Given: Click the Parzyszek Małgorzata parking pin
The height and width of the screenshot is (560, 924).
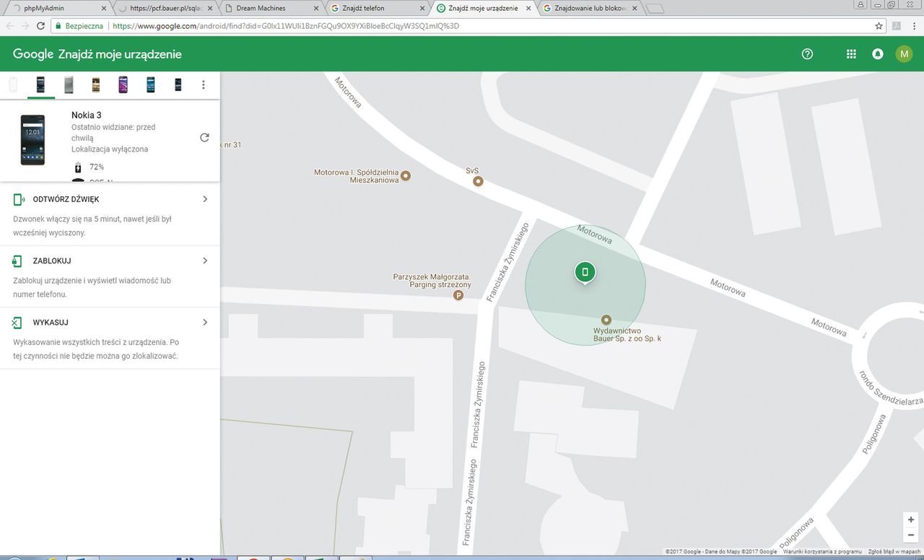Looking at the screenshot, I should [x=458, y=294].
